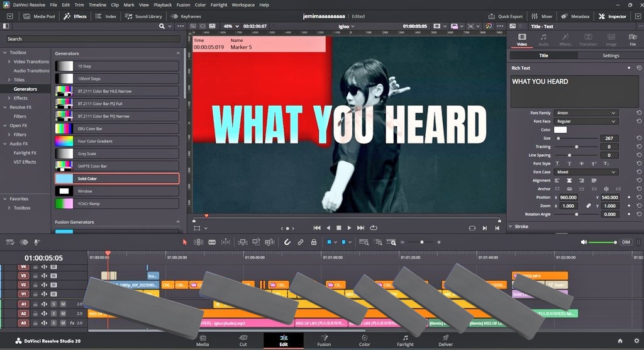Click the speaker mute icon
This screenshot has height=350, width=644.
(584, 242)
